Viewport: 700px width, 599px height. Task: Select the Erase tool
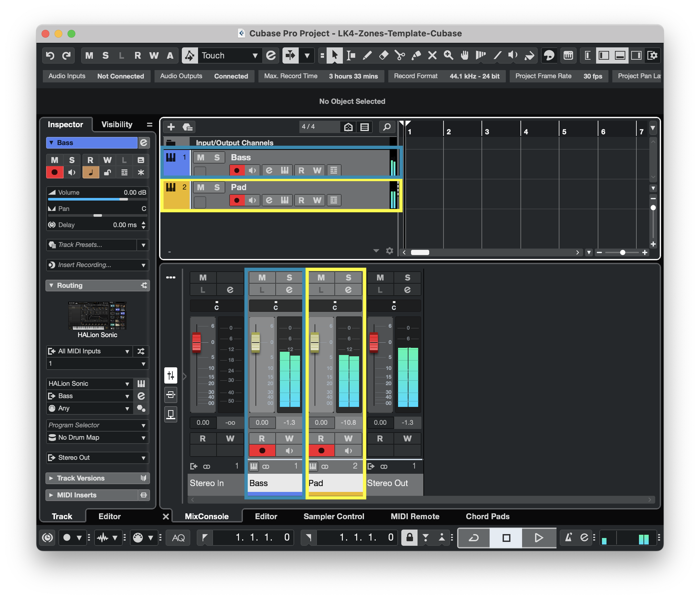[x=383, y=55]
